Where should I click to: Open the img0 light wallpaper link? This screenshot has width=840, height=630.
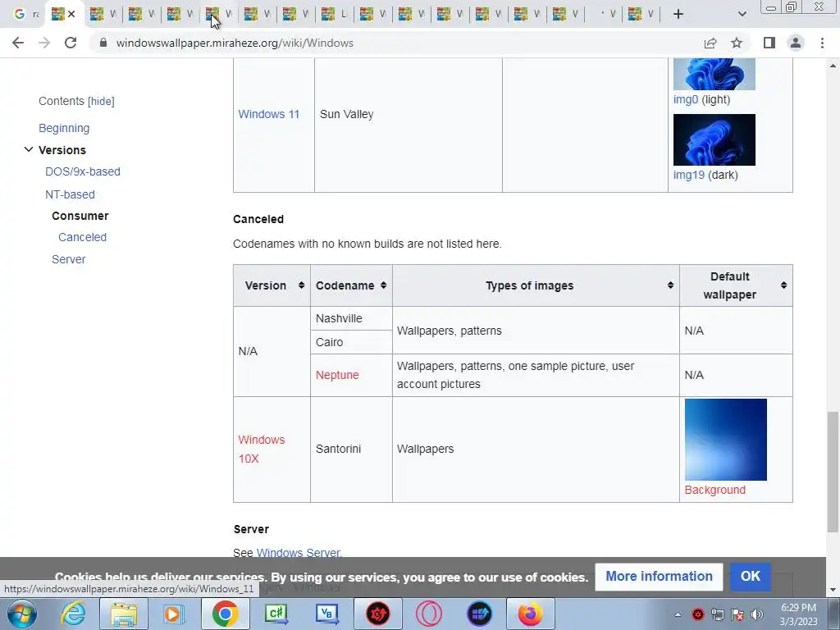(x=686, y=99)
